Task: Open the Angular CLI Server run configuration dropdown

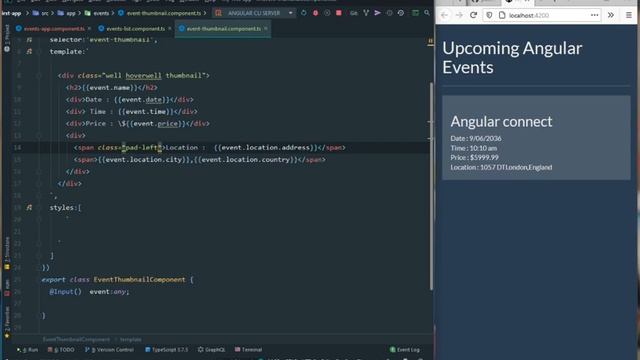Action: click(x=254, y=13)
